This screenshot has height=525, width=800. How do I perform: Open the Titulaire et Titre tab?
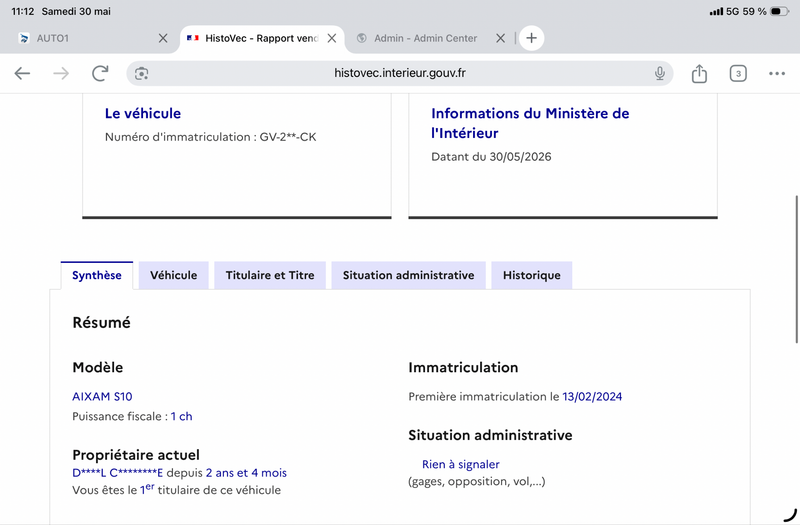(270, 276)
